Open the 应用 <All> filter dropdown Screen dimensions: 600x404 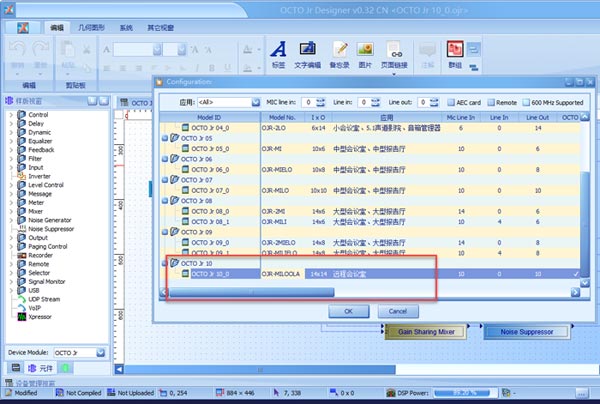(x=229, y=102)
